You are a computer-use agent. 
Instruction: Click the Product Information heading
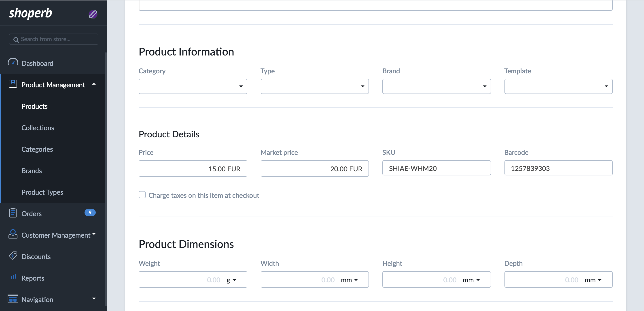(186, 52)
